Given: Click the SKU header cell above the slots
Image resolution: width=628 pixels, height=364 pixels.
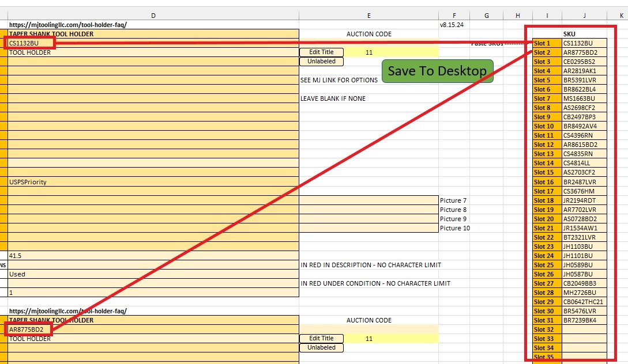Looking at the screenshot, I should coord(584,34).
